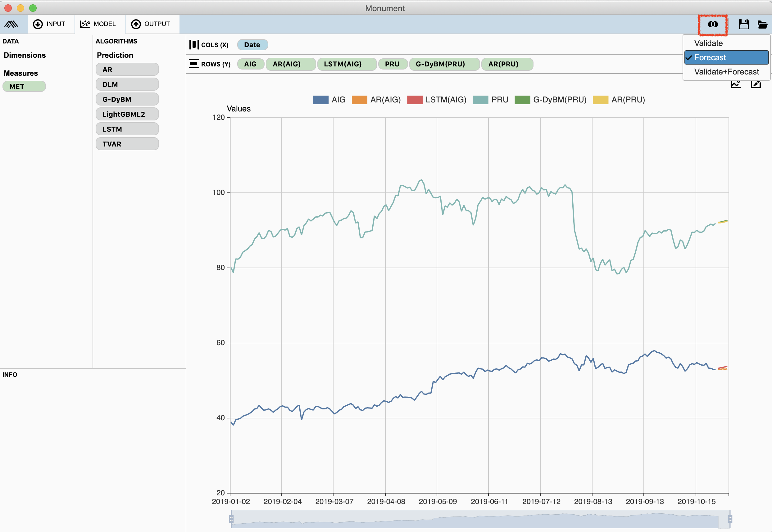Click the 100 y-axis label

[x=218, y=192]
